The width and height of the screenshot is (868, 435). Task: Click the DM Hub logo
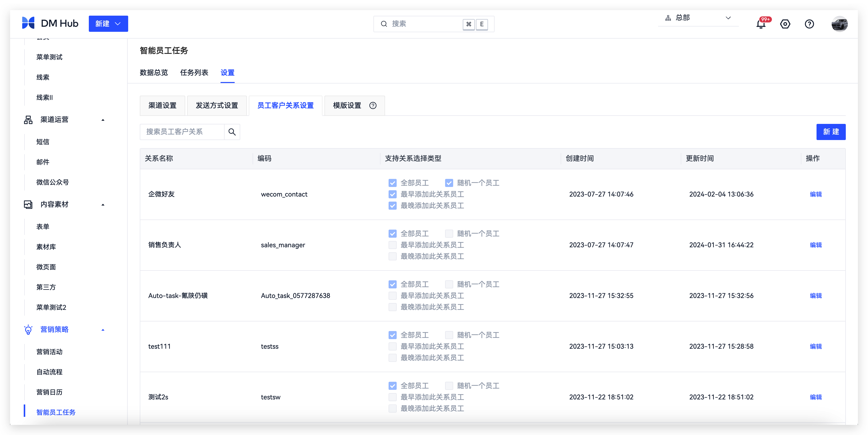pos(50,23)
